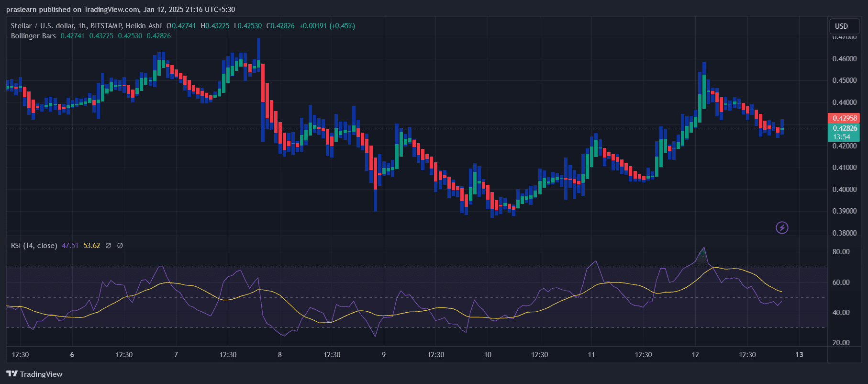Screen dimensions: 868x384
Task: Click date label 7 on time axis
Action: (176, 355)
